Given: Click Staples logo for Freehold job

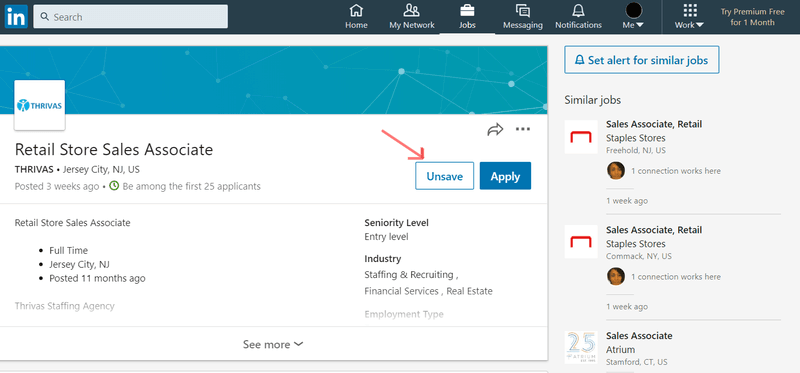Looking at the screenshot, I should tap(581, 137).
